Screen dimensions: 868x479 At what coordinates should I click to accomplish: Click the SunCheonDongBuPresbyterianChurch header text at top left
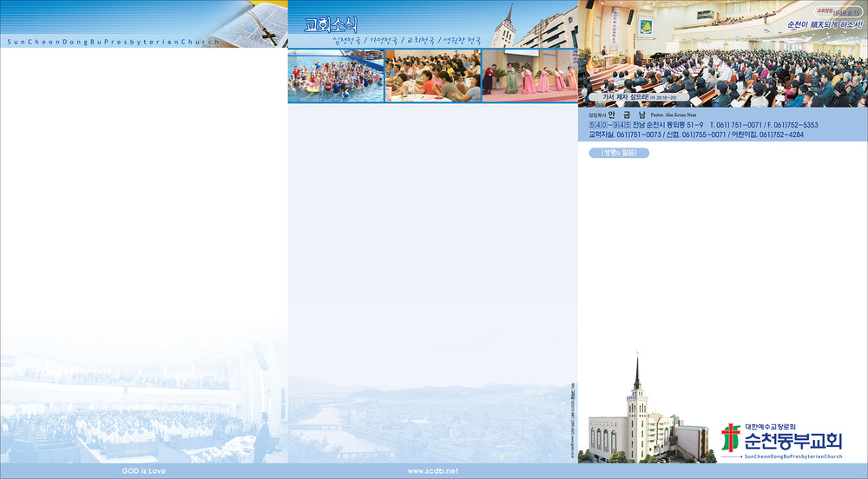pos(113,42)
